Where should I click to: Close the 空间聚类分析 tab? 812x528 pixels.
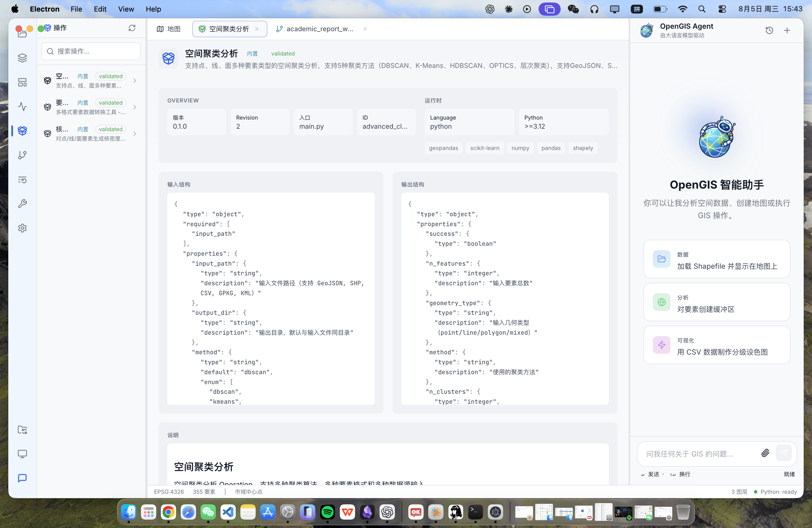click(x=257, y=29)
